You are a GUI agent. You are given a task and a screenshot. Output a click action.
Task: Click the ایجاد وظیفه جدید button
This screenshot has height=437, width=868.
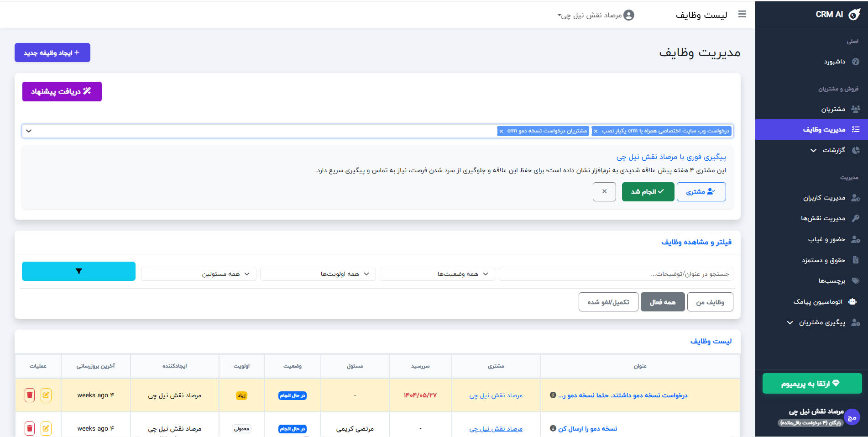point(52,53)
